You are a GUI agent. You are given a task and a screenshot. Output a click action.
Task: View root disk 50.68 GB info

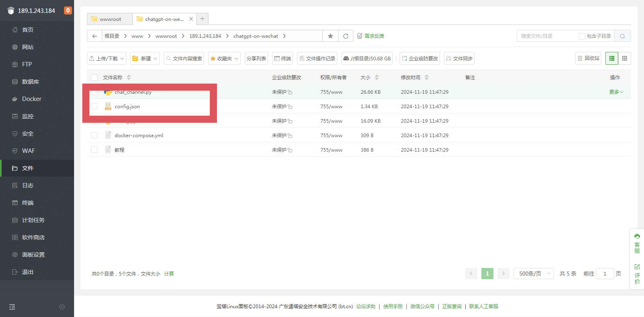pyautogui.click(x=367, y=58)
